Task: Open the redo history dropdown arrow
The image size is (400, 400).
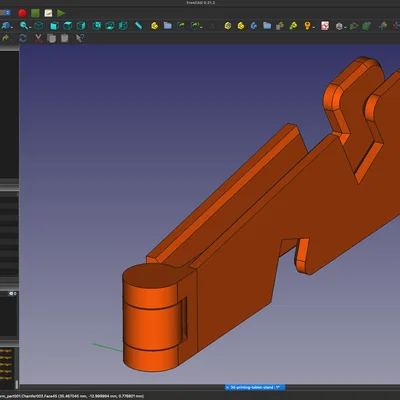Action: (11, 39)
